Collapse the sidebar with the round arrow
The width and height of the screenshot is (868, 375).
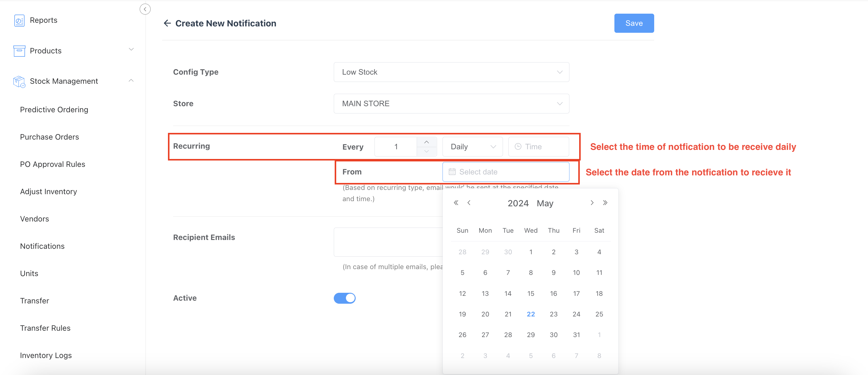click(145, 9)
